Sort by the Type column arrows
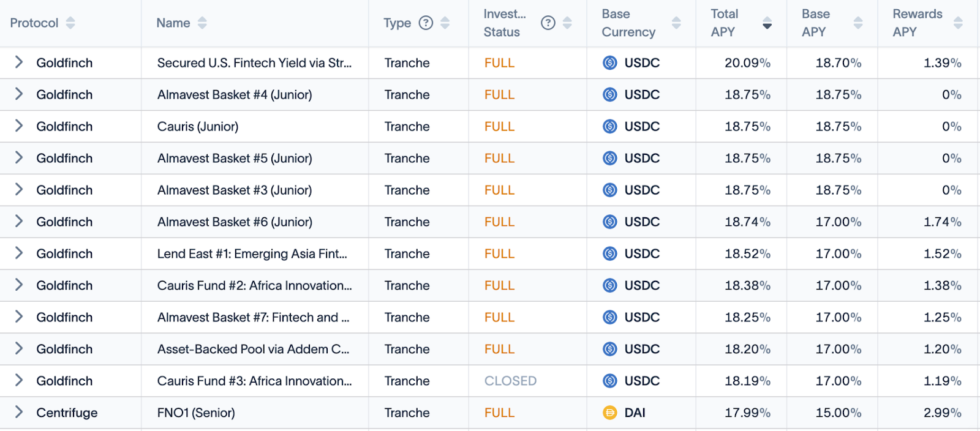This screenshot has width=980, height=431. pyautogui.click(x=445, y=23)
